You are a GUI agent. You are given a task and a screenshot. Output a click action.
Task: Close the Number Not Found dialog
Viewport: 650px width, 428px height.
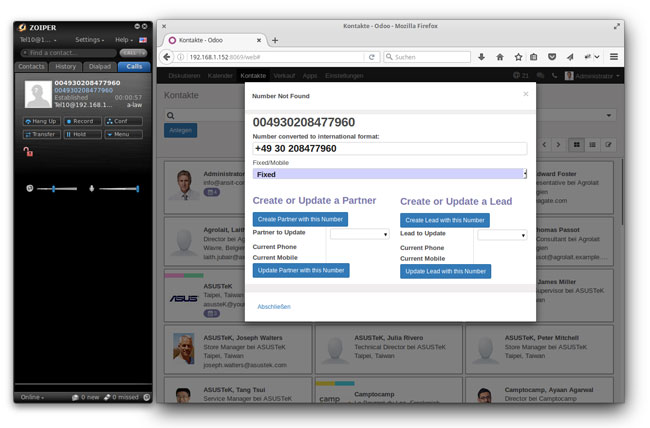coord(526,94)
